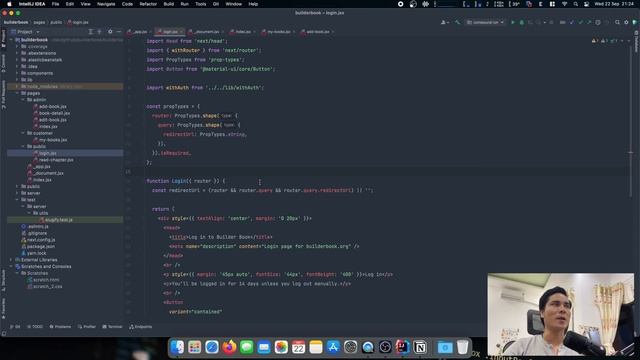Image resolution: width=640 pixels, height=360 pixels.
Task: Open Photos app from the Dock
Action: click(281, 347)
